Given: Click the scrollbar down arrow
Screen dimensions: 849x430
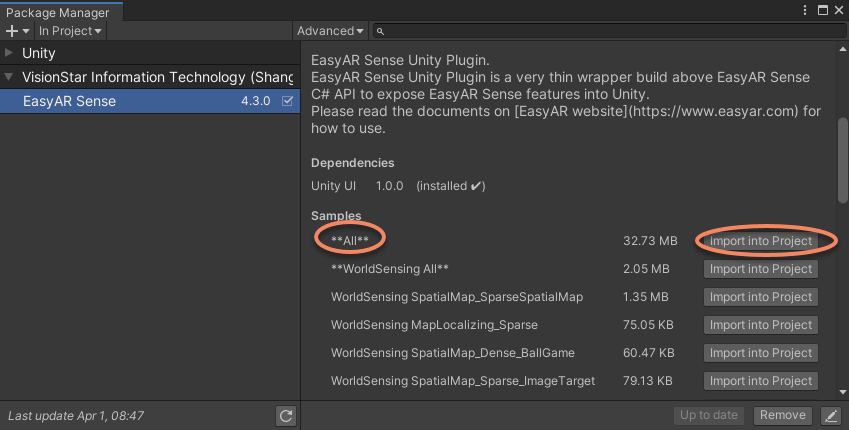Looking at the screenshot, I should (843, 392).
